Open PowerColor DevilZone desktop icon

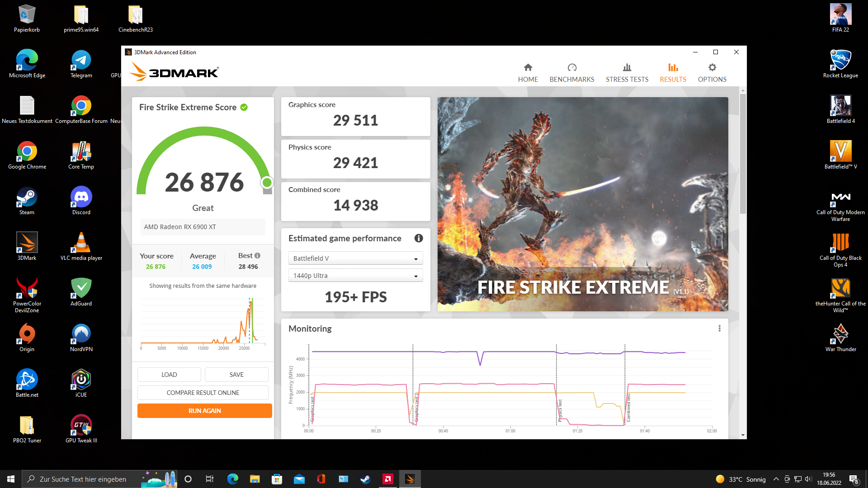pyautogui.click(x=27, y=295)
